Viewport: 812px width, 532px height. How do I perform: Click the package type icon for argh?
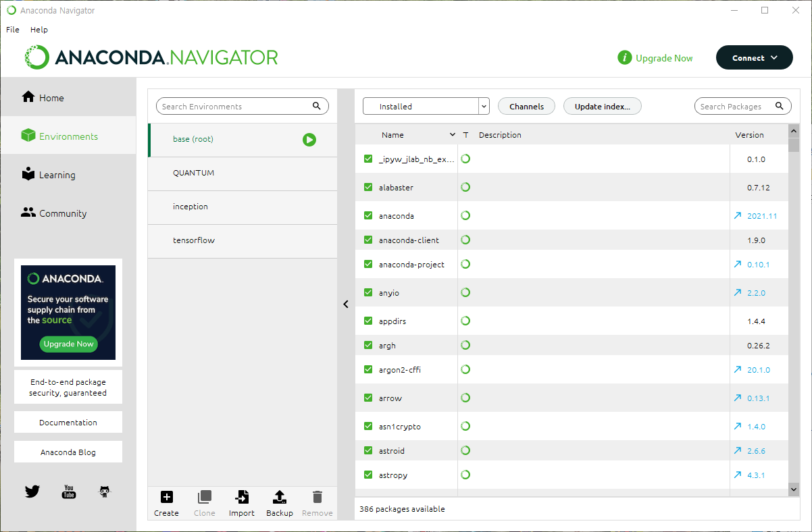[x=465, y=345]
